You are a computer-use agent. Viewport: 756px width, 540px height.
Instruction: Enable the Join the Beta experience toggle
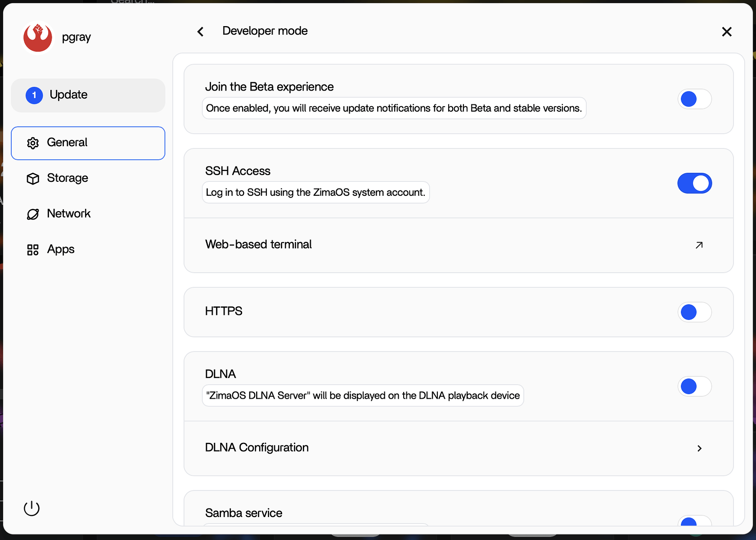click(x=694, y=99)
